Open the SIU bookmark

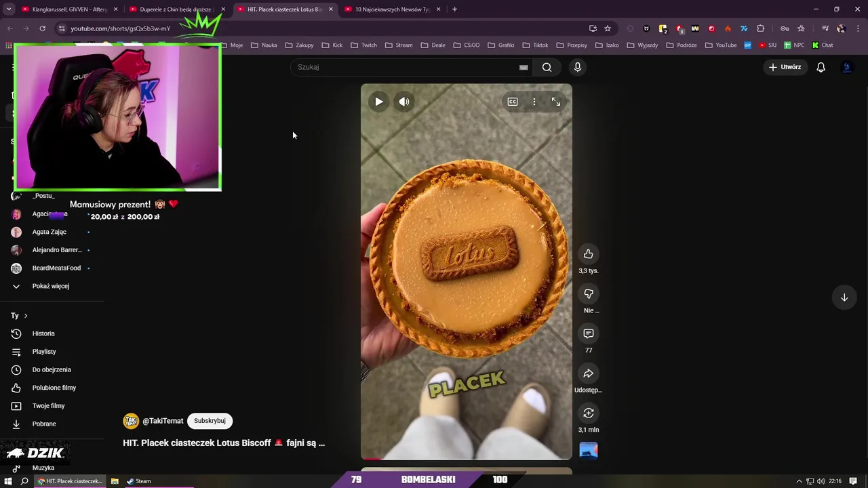(x=768, y=45)
